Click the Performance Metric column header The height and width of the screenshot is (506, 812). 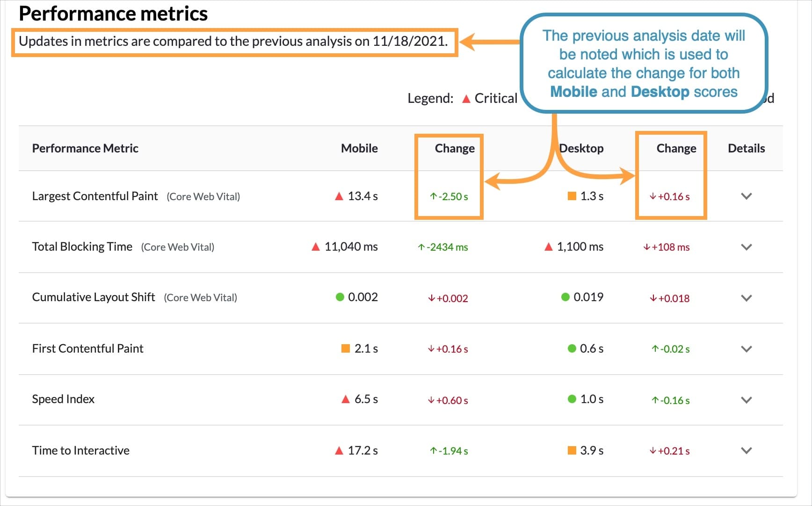pos(85,148)
